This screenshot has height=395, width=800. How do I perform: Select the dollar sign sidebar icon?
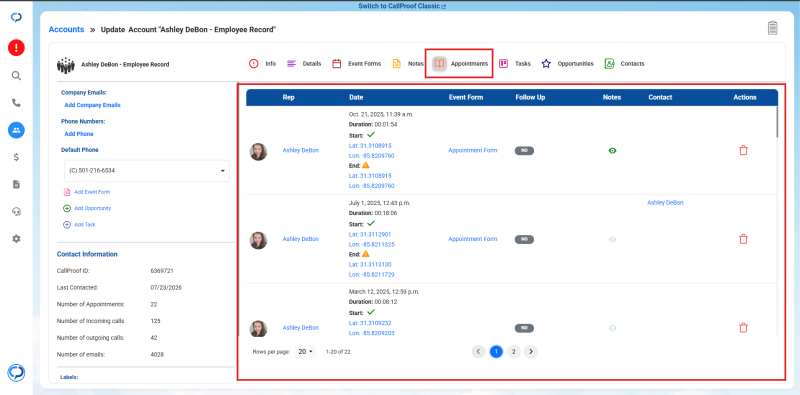16,157
